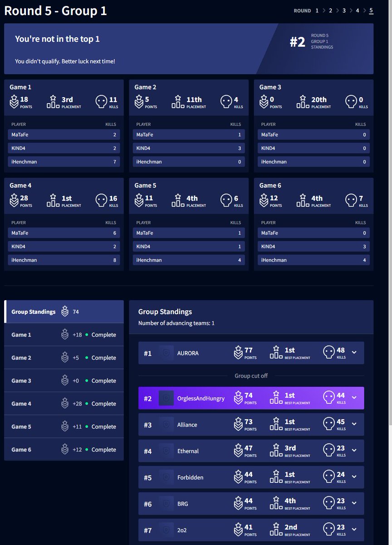This screenshot has width=392, height=545.
Task: Click the Alliance team shield logo
Action: pos(167,425)
